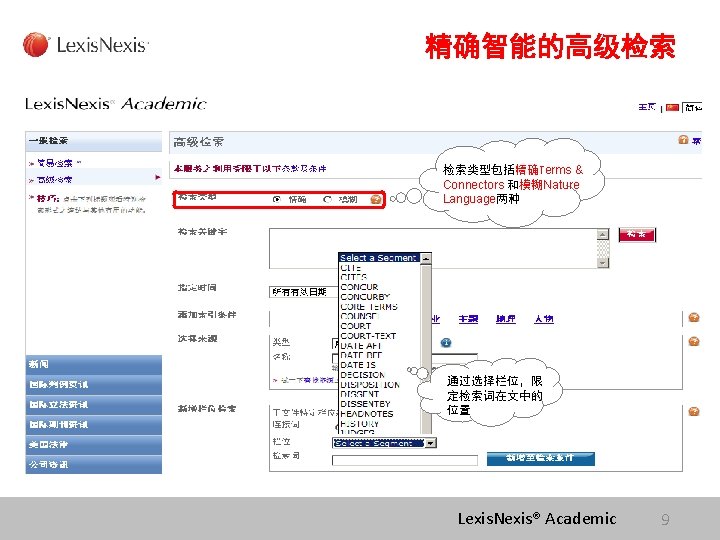The height and width of the screenshot is (540, 720).
Task: Open 美国法律 sidebar tab
Action: click(94, 444)
